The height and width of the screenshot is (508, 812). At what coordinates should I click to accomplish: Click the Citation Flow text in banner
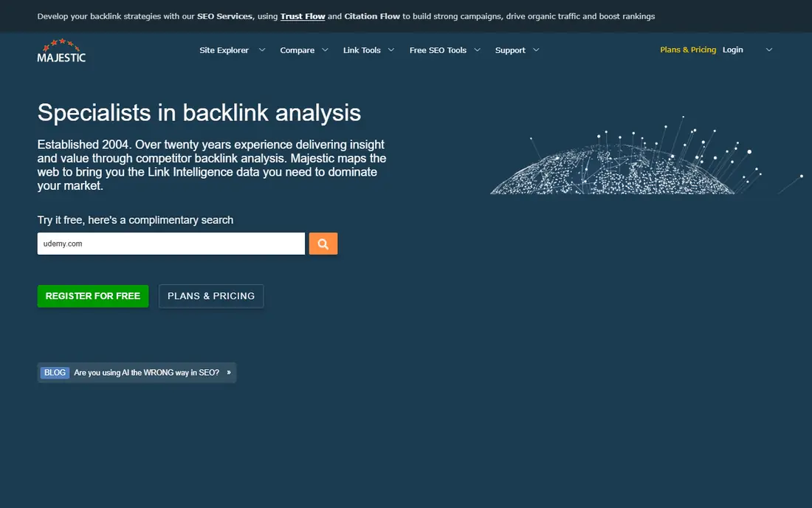tap(372, 16)
